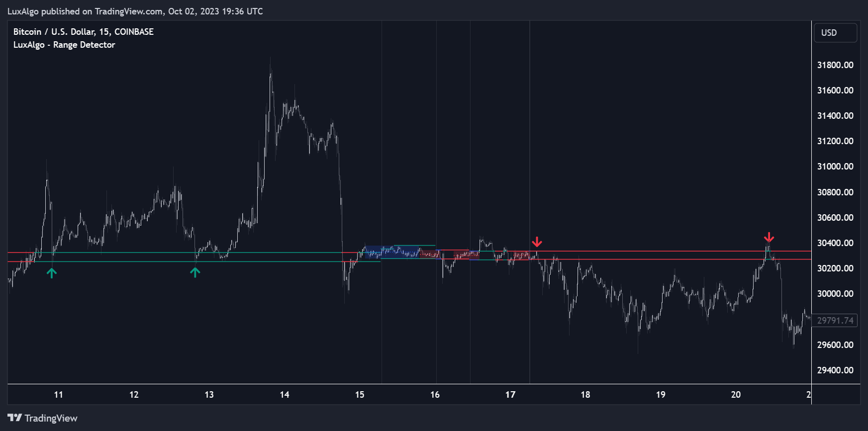Click the 30600.00 price axis label

pyautogui.click(x=835, y=218)
